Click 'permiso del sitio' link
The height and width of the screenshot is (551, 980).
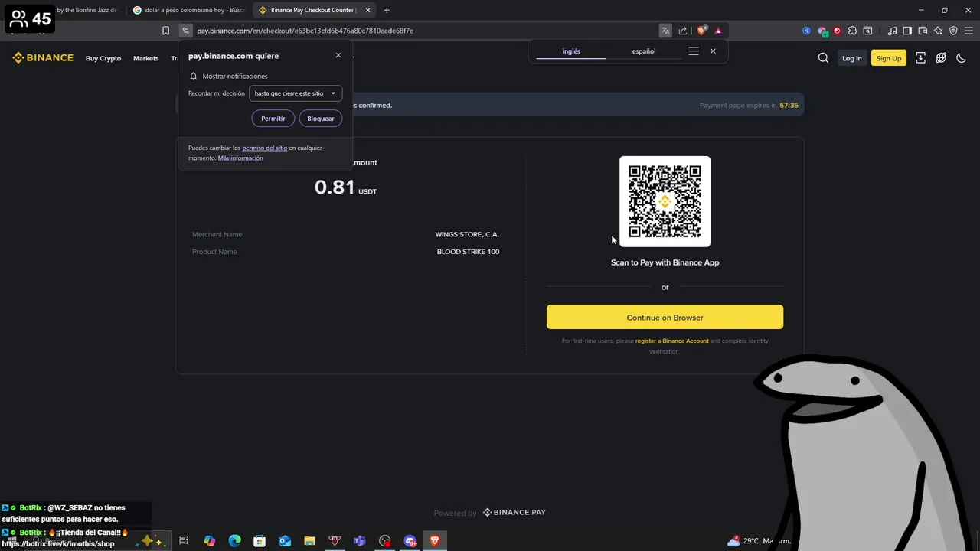(265, 148)
